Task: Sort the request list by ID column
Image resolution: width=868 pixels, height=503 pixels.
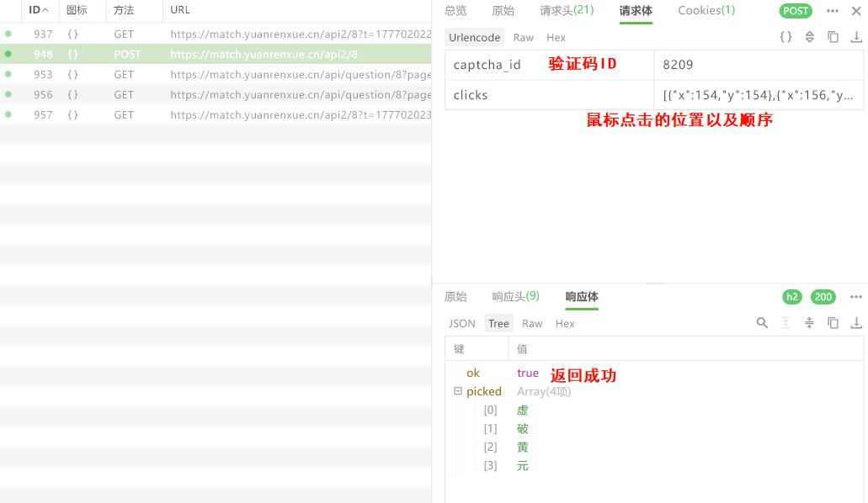Action: 38,10
